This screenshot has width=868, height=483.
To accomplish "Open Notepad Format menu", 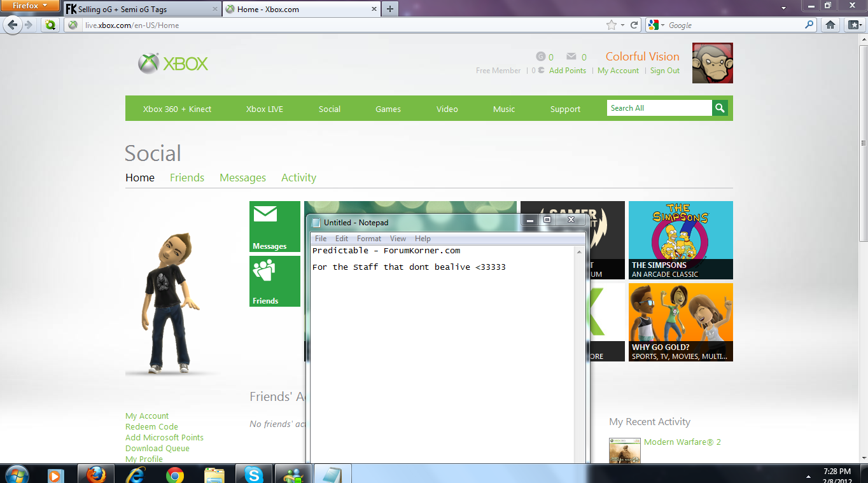I will (369, 239).
